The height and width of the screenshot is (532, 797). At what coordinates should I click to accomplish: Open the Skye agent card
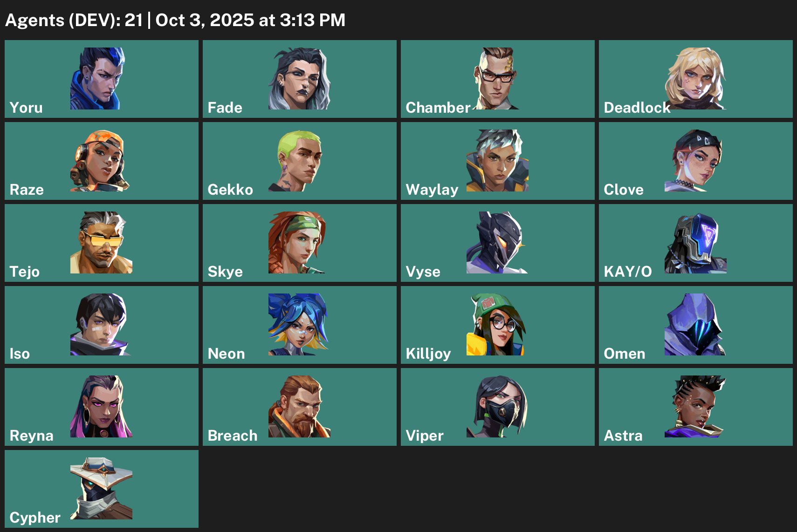[x=299, y=243]
